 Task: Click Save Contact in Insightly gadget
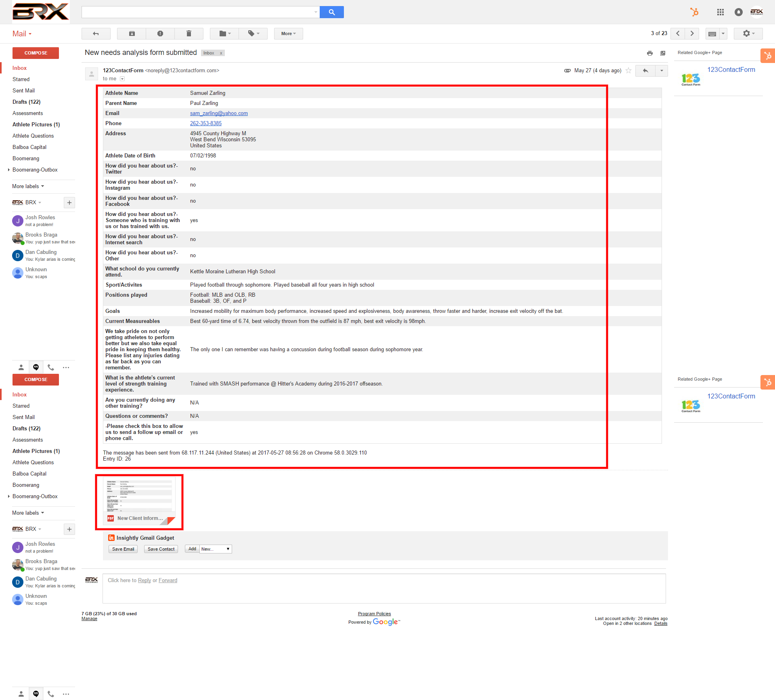tap(161, 549)
